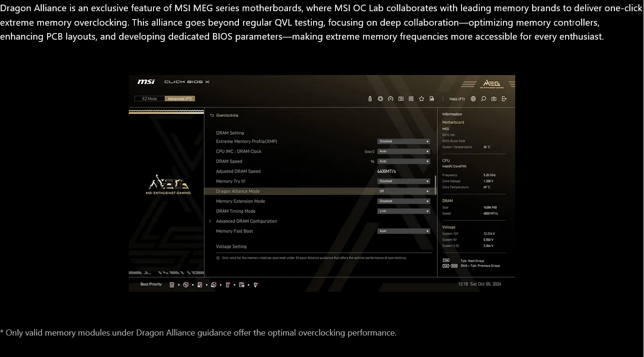Go back via Overclocking breadcrumb

(227, 116)
